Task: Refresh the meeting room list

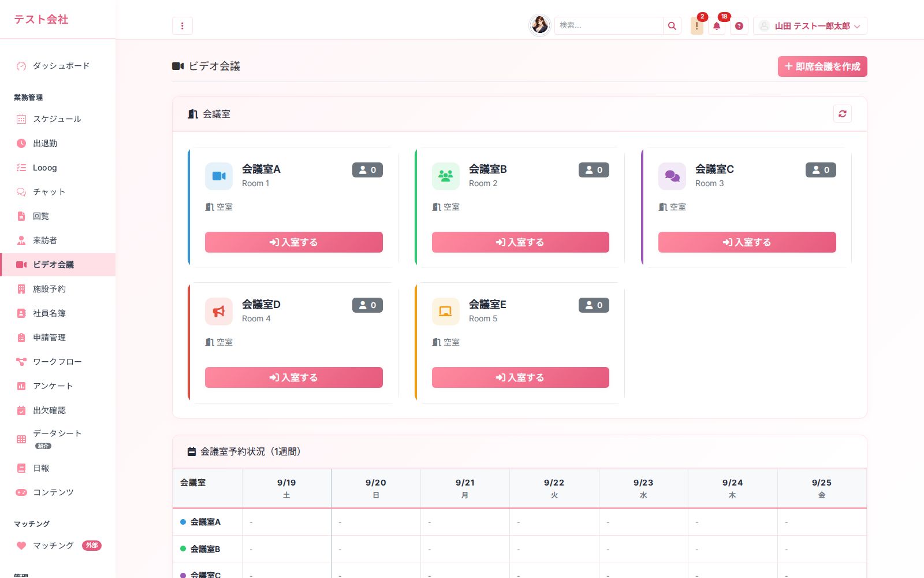Action: tap(843, 114)
